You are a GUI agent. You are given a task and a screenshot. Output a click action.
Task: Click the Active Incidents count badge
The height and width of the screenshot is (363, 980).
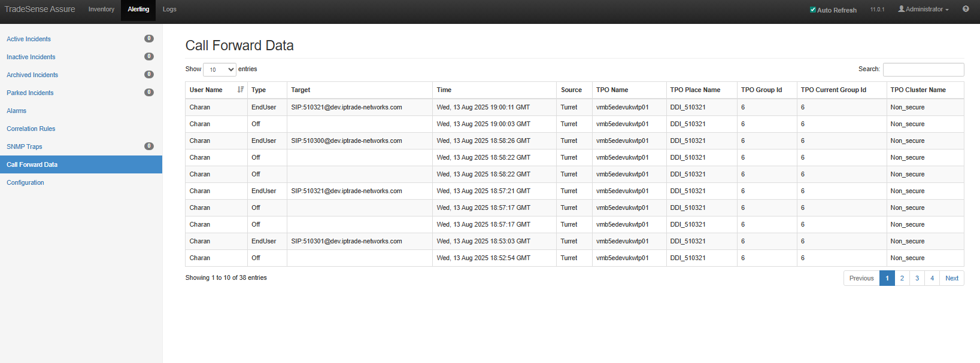pos(149,38)
